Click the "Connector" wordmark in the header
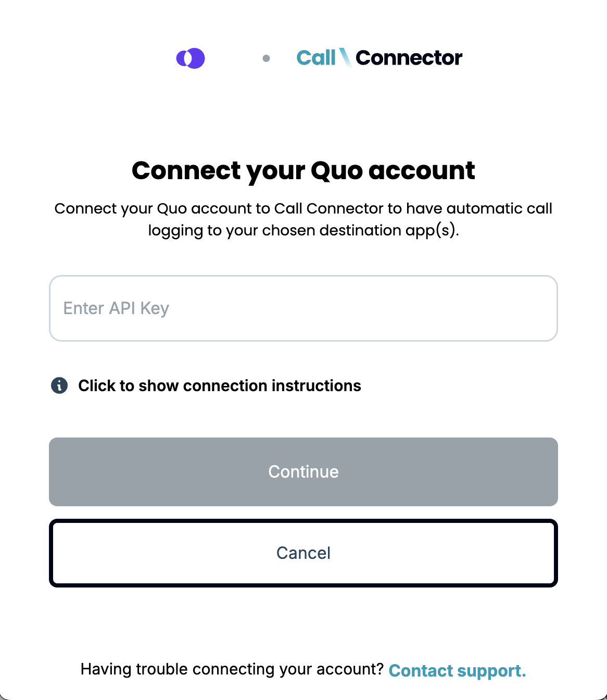 pyautogui.click(x=409, y=58)
